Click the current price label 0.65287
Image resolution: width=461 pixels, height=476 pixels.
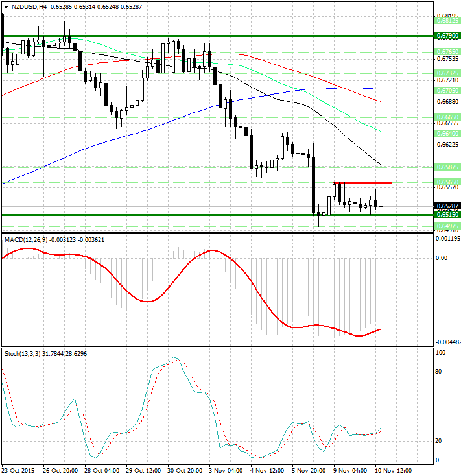pyautogui.click(x=447, y=206)
